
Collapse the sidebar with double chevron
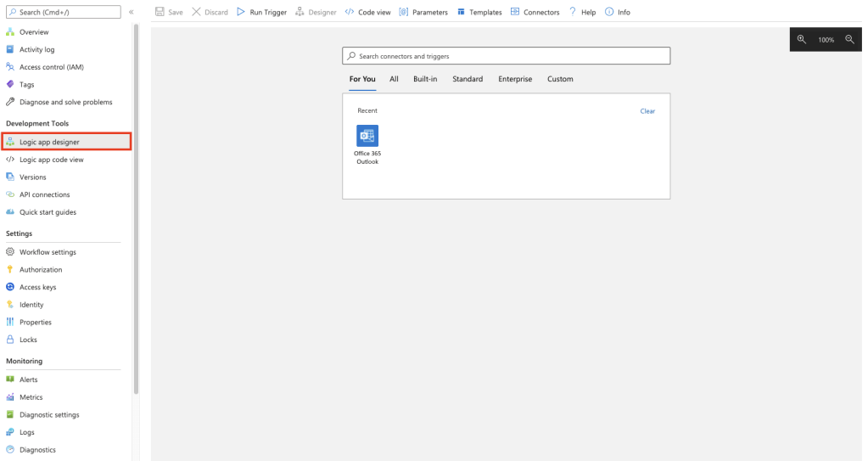[x=131, y=13]
